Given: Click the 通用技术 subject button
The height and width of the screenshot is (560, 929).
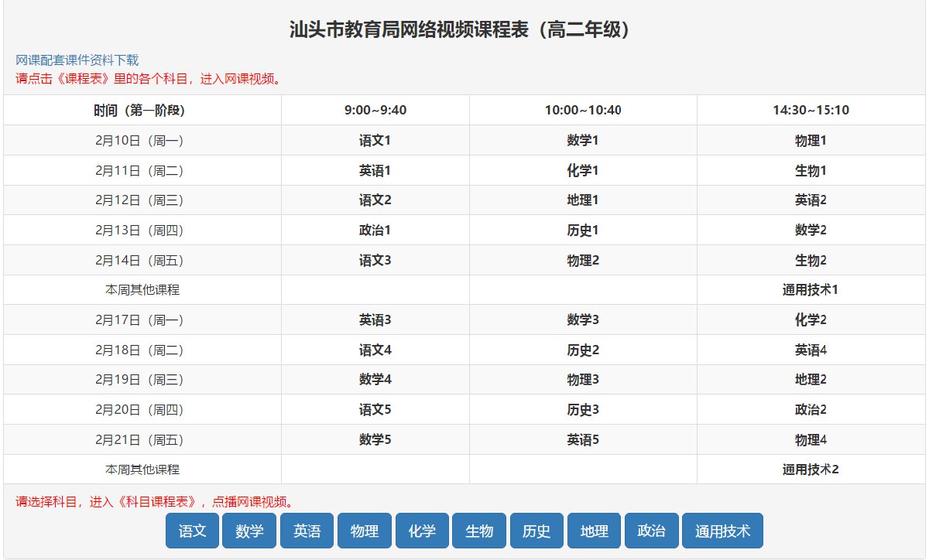Looking at the screenshot, I should click(x=722, y=531).
